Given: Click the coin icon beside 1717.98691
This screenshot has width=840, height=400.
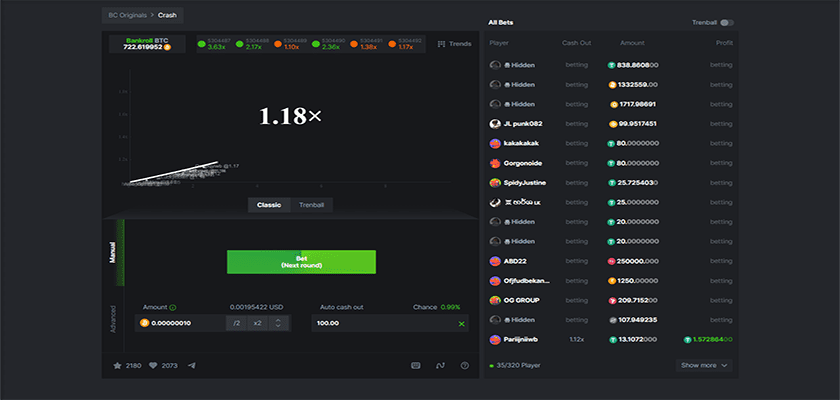Looking at the screenshot, I should pos(614,104).
